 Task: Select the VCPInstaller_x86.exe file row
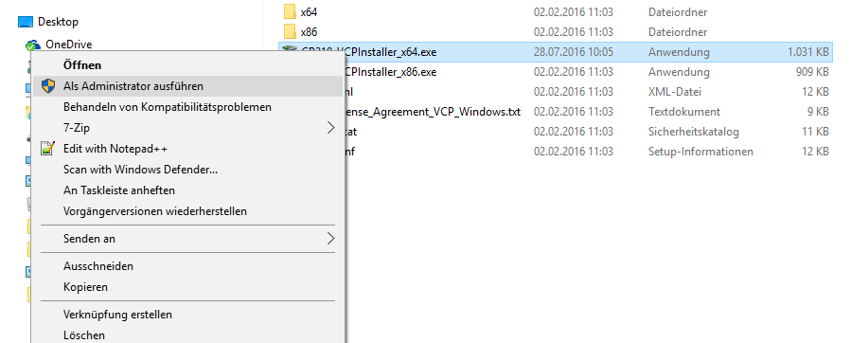590,72
